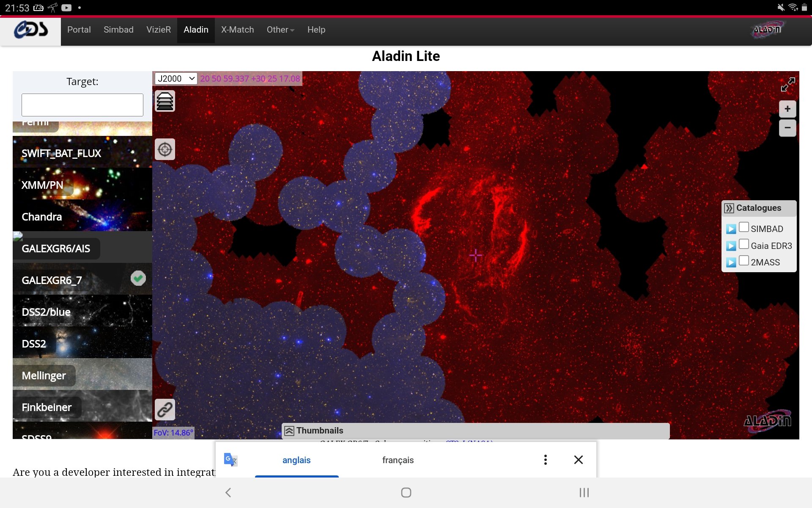Select the Finkbeiner survey thumbnail
This screenshot has width=812, height=508.
point(82,406)
